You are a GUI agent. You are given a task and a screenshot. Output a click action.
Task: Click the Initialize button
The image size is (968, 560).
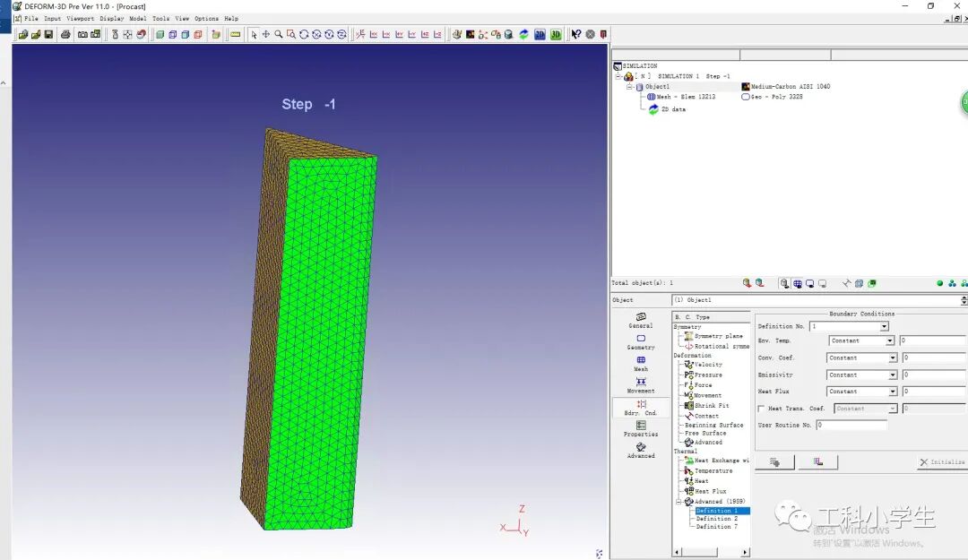[942, 462]
